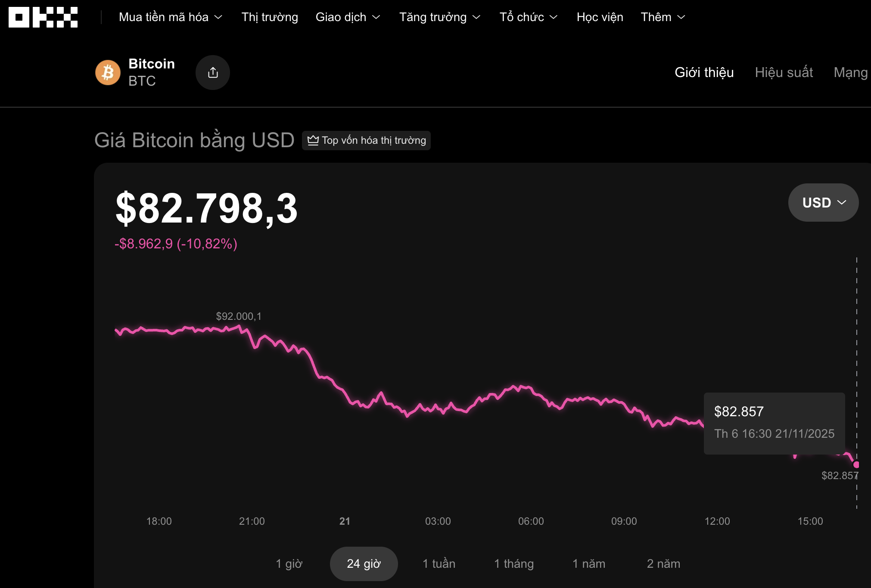Select the 24 giờ time range

coord(364,563)
